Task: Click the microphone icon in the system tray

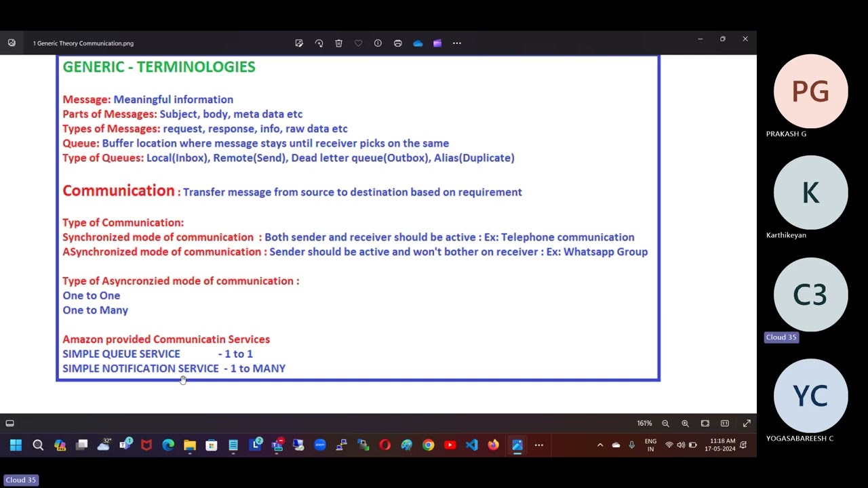Action: point(632,445)
